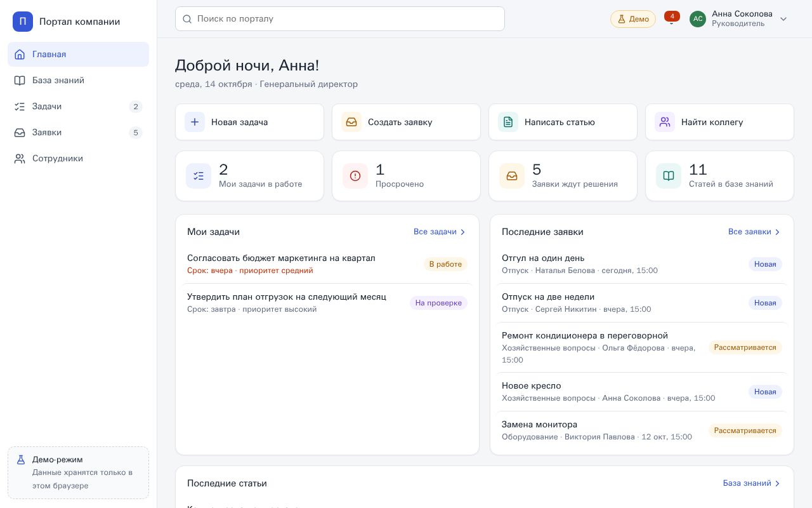
Task: Open task "Согласовать бюджет маркетинга на квартал"
Action: point(327,264)
